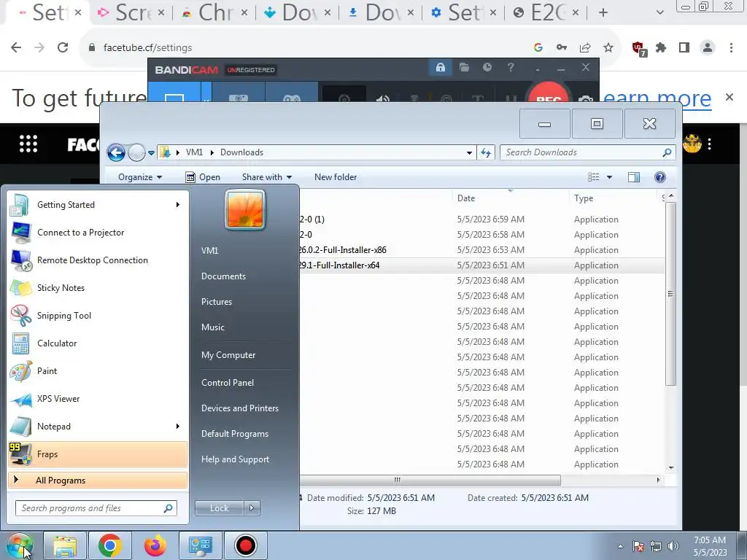This screenshot has width=747, height=560.
Task: Open Bandicam schedule clock icon
Action: point(487,68)
